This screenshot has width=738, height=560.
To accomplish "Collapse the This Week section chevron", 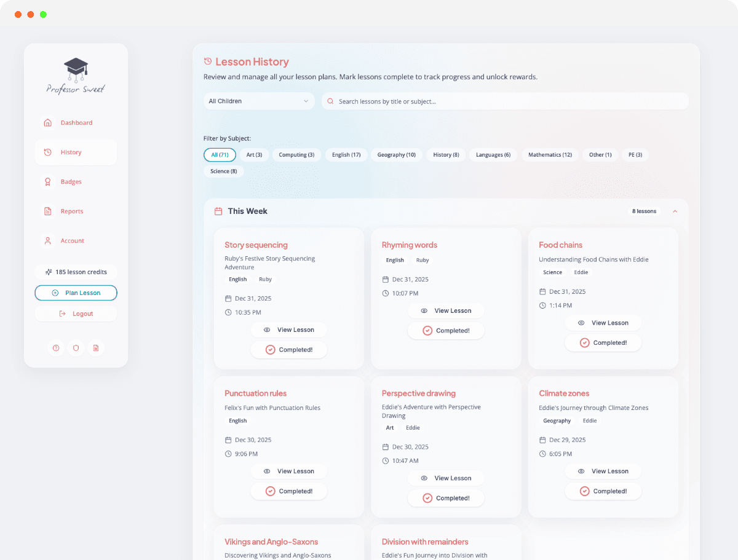I will click(675, 211).
